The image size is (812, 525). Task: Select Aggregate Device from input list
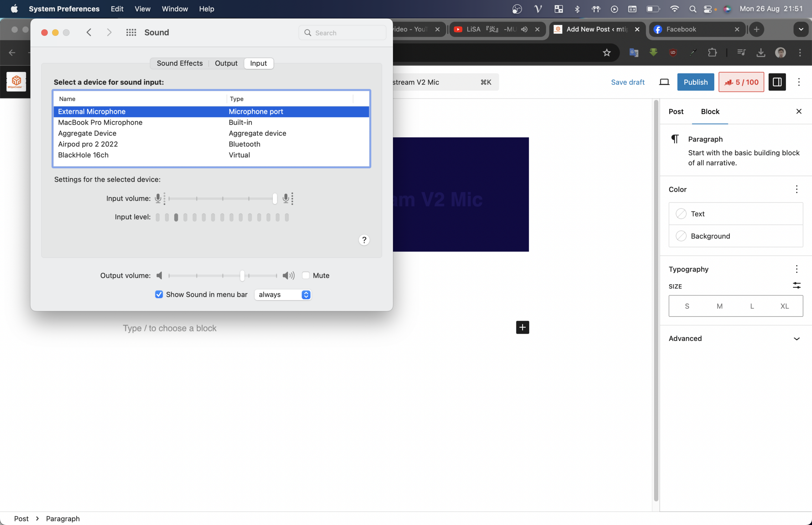click(x=87, y=133)
